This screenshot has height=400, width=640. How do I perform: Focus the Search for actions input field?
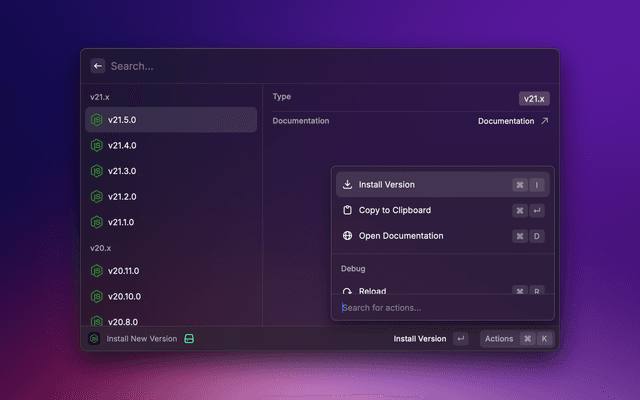pos(440,307)
